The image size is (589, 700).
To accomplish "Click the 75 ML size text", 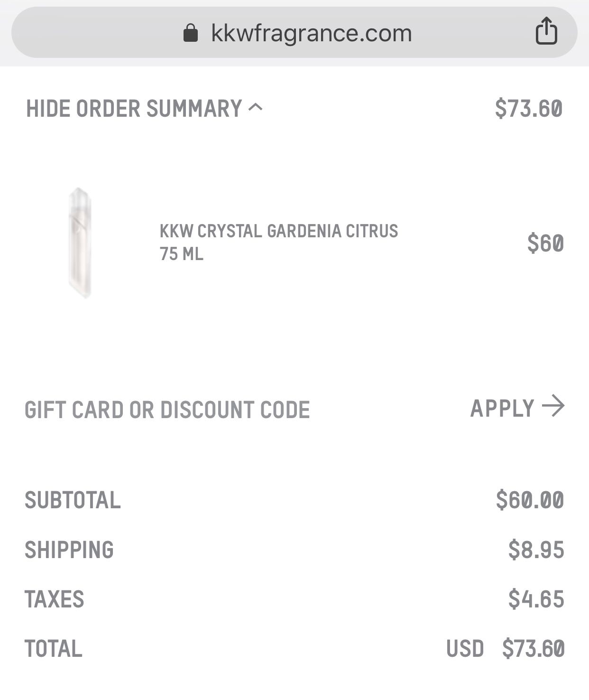I will (182, 254).
